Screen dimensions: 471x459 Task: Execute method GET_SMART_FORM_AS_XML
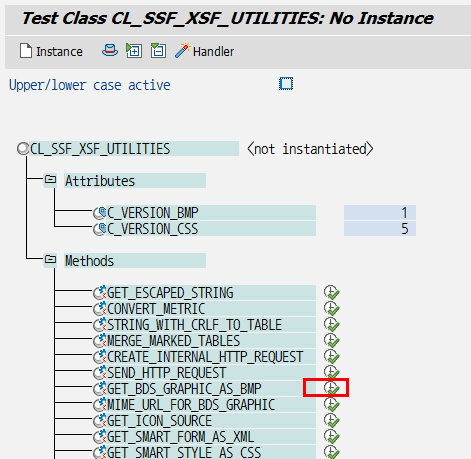[x=331, y=436]
